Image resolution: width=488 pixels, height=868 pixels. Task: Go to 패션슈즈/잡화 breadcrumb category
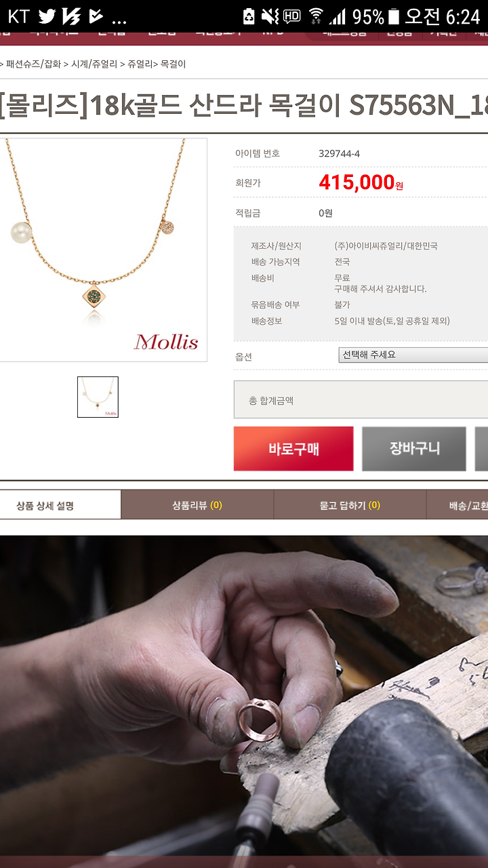(33, 64)
